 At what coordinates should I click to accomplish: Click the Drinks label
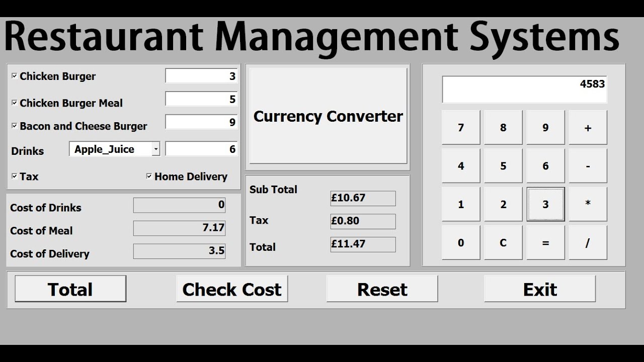27,151
